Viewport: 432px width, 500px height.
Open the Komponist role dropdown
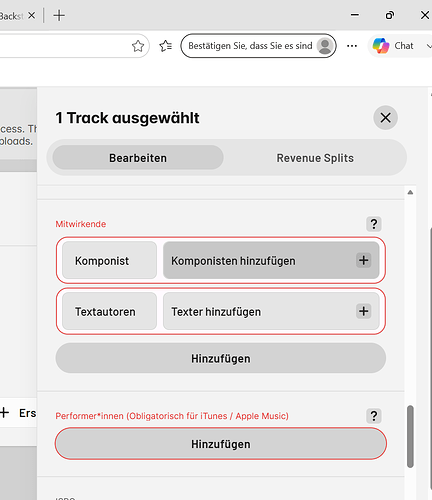(109, 260)
